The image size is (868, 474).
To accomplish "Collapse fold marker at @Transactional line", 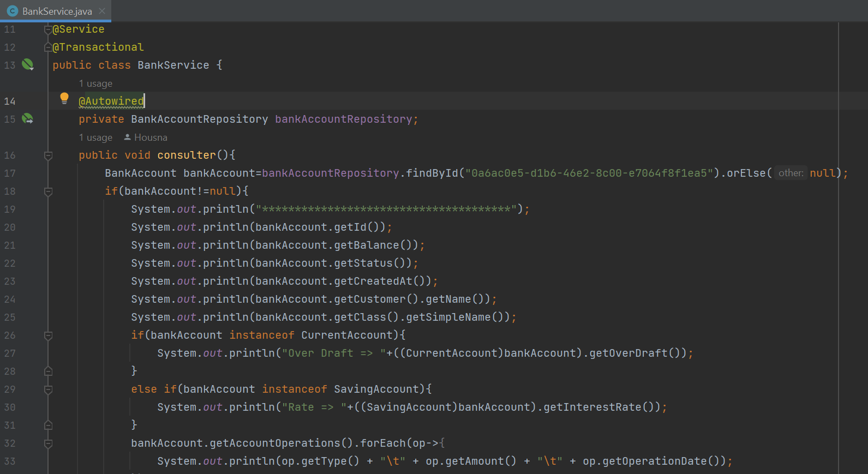I will [48, 47].
